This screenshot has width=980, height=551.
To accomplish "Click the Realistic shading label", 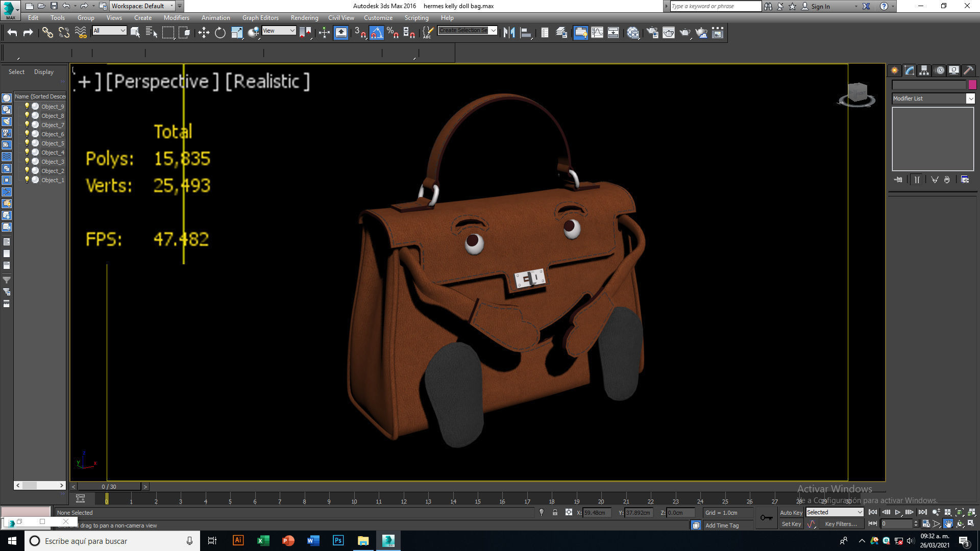I will pos(267,82).
